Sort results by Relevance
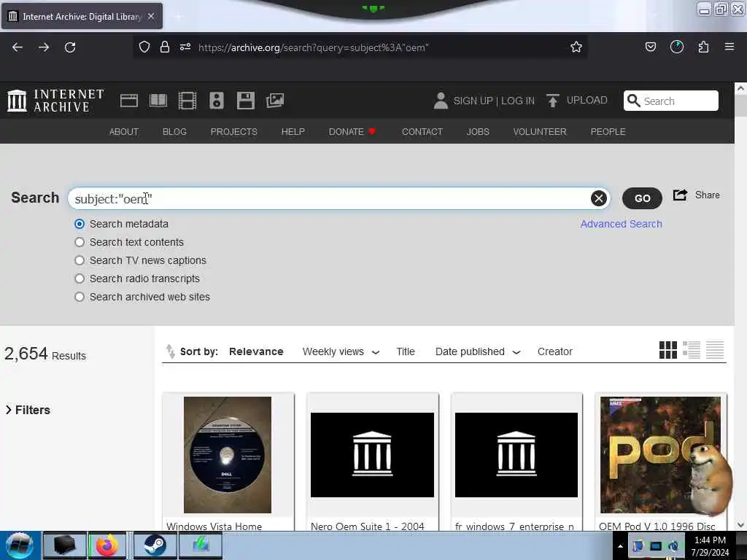Screen dimensions: 747x560 coord(256,351)
